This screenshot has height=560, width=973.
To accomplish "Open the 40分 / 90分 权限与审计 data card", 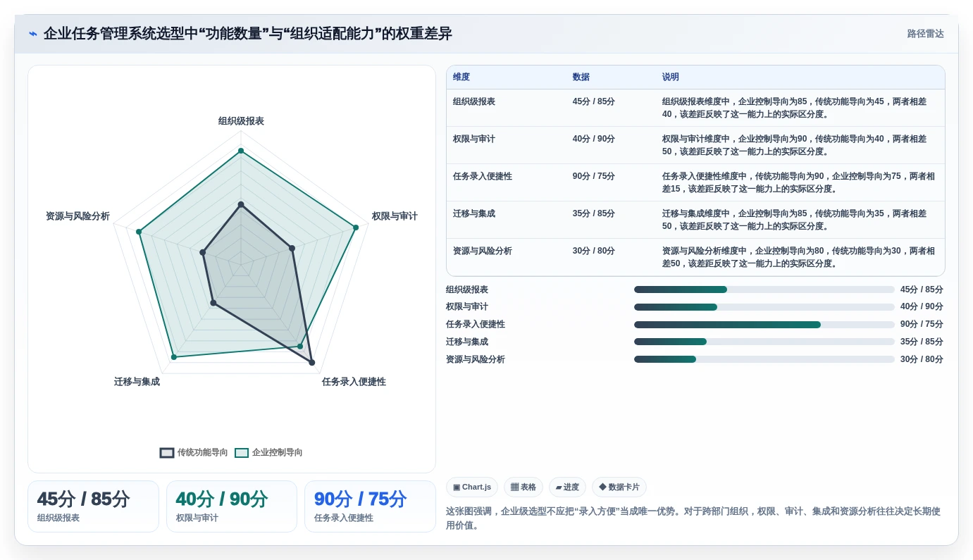I will pyautogui.click(x=232, y=506).
